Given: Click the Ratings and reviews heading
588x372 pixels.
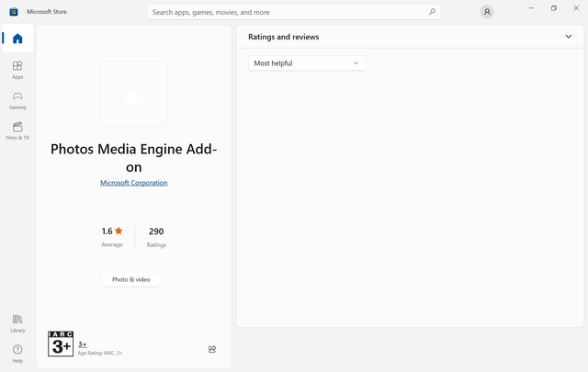Looking at the screenshot, I should pos(284,37).
